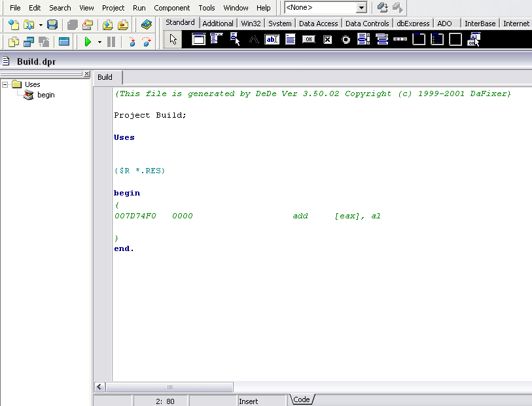Select the Frames component
Image resolution: width=532 pixels, height=406 pixels.
tap(198, 39)
